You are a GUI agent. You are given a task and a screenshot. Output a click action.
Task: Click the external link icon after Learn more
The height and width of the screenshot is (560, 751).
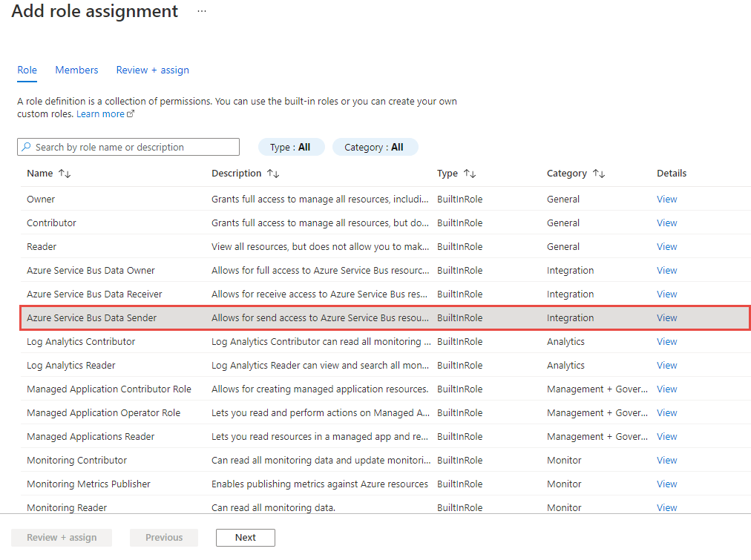coord(131,113)
